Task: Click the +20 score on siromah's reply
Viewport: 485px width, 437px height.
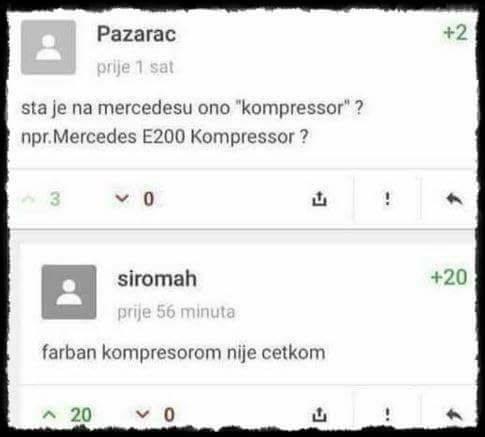Action: [x=449, y=277]
